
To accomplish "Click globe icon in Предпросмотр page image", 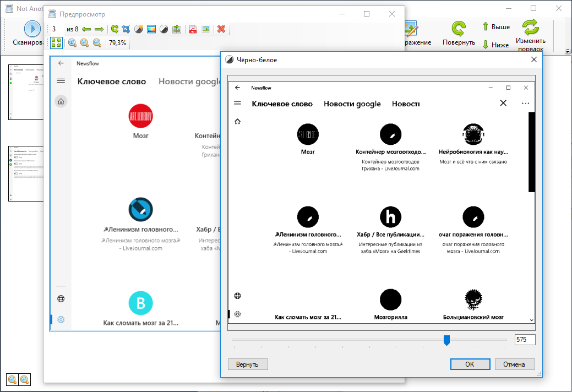I will pyautogui.click(x=61, y=298).
